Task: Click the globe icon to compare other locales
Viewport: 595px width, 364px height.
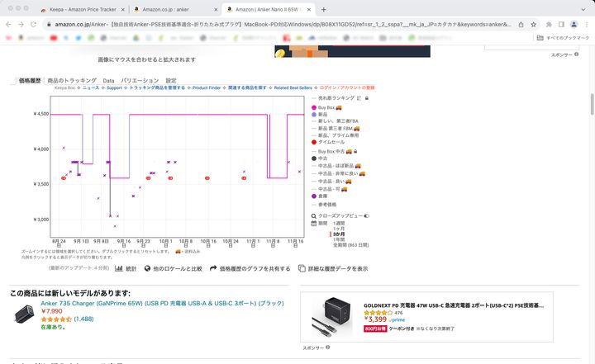Action: pos(147,268)
